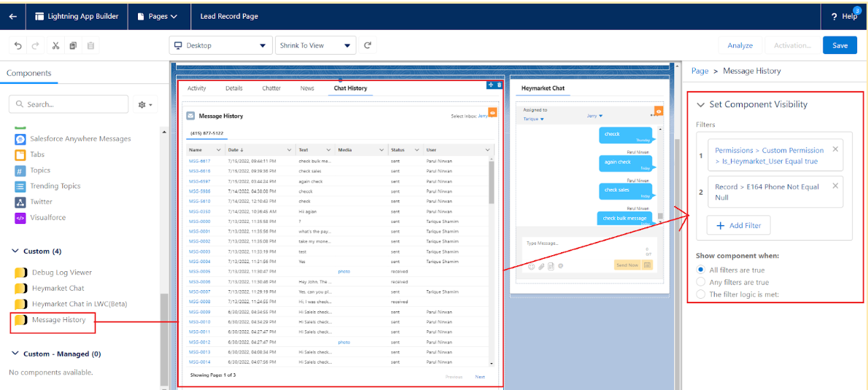Viewport: 868px width, 390px height.
Task: Open the Name column header menu
Action: pyautogui.click(x=218, y=150)
